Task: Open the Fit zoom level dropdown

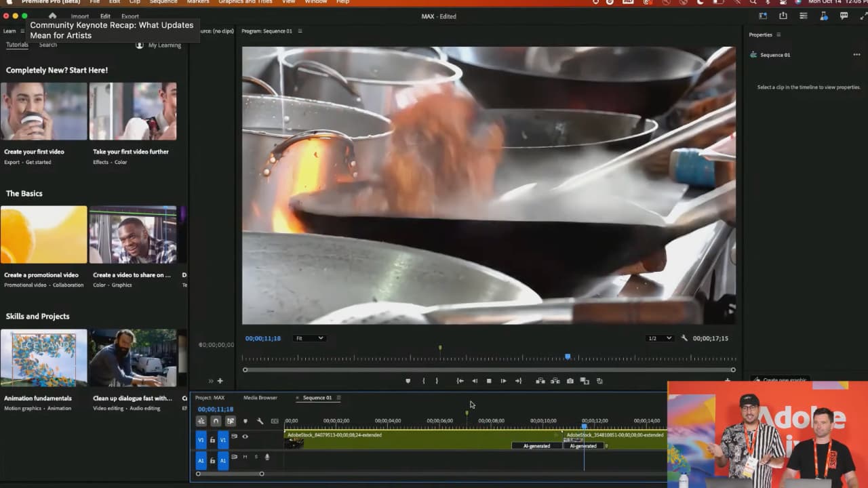Action: pos(309,338)
